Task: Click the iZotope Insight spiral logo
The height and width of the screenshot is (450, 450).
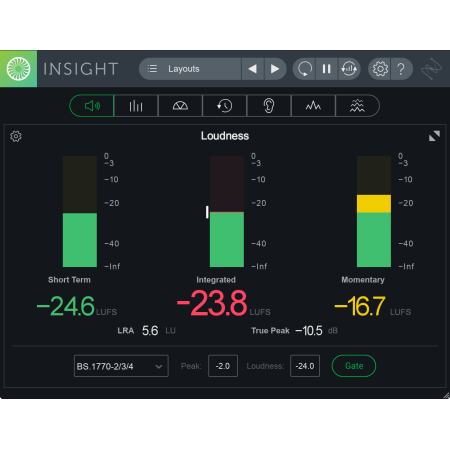Action: pyautogui.click(x=18, y=69)
